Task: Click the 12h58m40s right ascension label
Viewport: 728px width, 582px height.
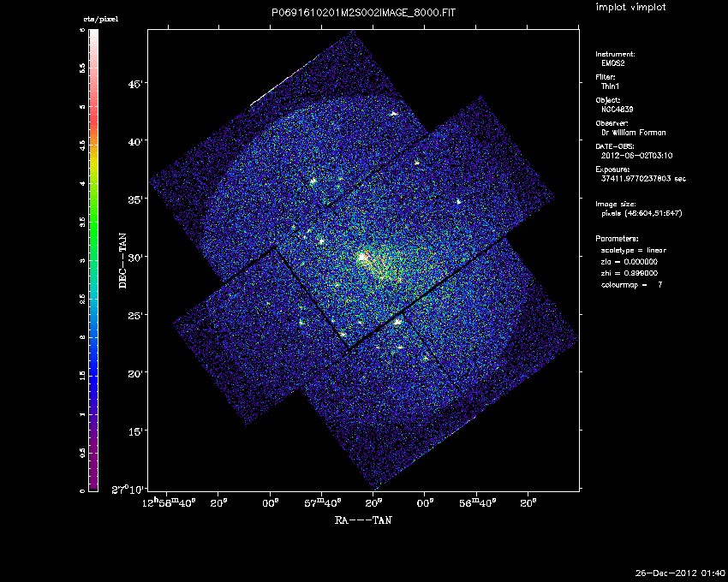Action: coord(167,502)
